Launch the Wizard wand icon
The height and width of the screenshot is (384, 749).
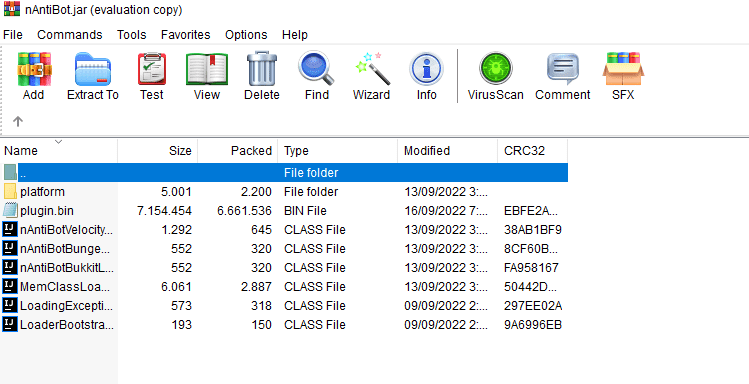(372, 69)
